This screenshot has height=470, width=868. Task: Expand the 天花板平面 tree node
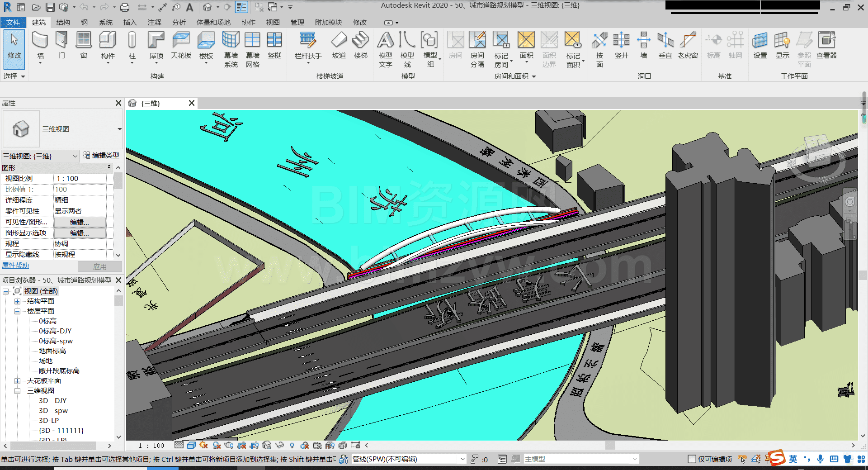pyautogui.click(x=17, y=381)
